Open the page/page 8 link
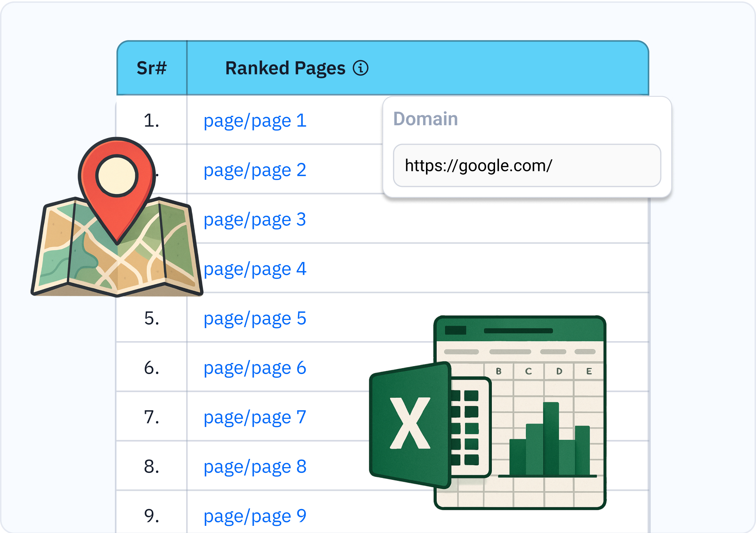Viewport: 756px width, 533px height. 255,466
